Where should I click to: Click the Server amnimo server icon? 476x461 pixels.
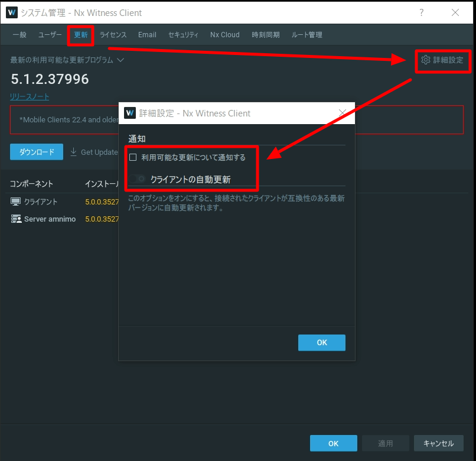[16, 219]
